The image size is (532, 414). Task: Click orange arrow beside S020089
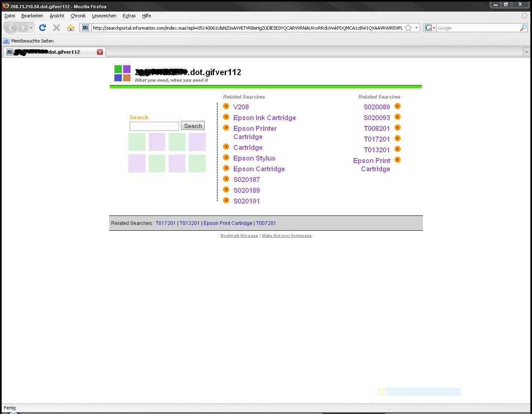coord(397,106)
